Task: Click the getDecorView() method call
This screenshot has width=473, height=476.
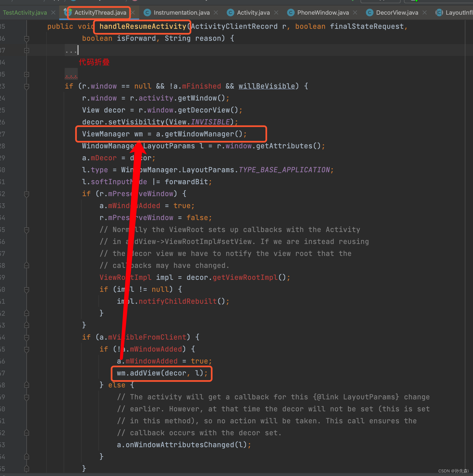Action: coord(208,110)
